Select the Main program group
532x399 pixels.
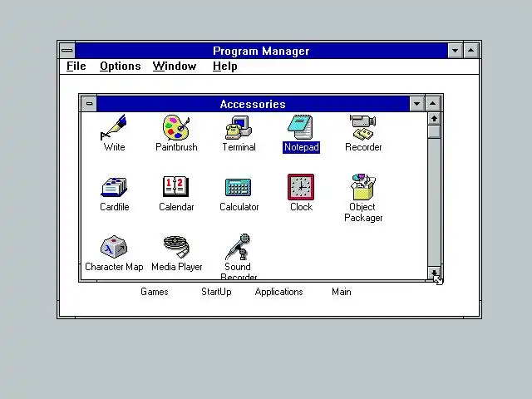pos(342,292)
